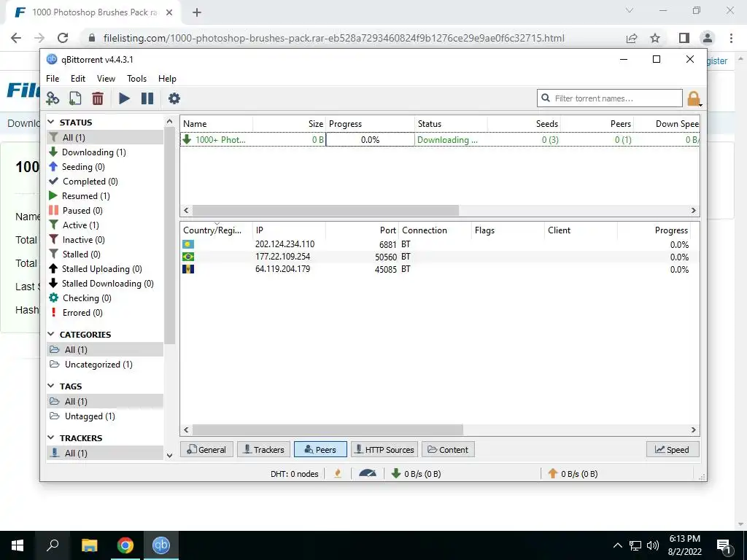Click the orange lock UI icon
This screenshot has width=747, height=560.
(694, 98)
